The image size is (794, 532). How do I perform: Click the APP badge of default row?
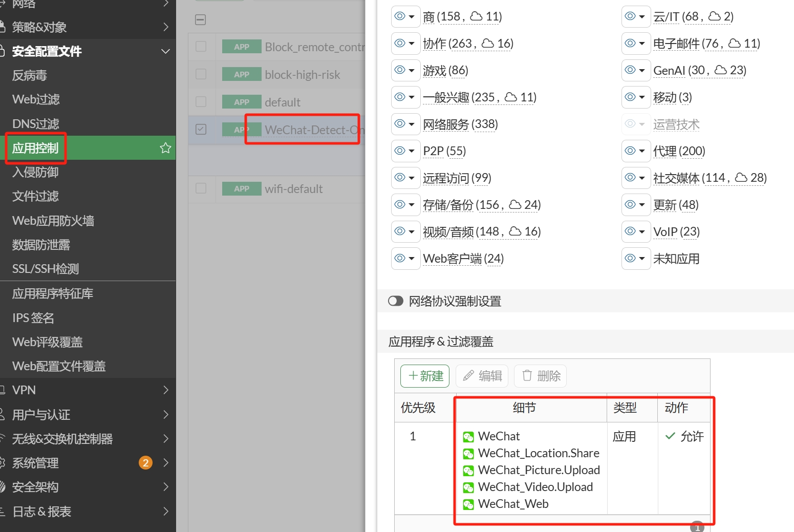point(242,102)
